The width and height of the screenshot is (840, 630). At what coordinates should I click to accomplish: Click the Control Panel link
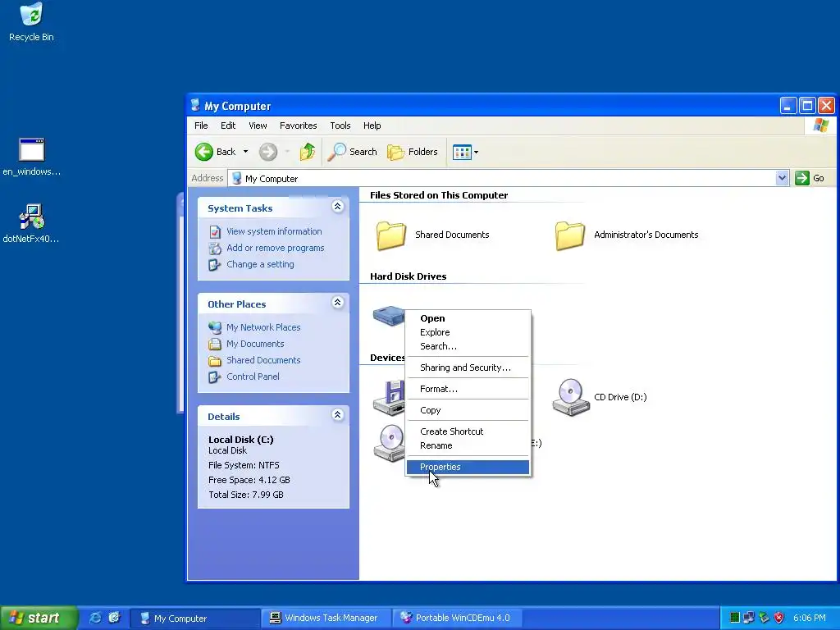tap(253, 377)
